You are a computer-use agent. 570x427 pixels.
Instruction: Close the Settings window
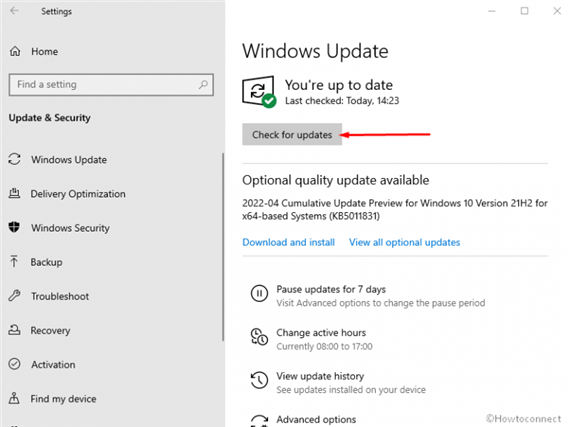coord(557,11)
